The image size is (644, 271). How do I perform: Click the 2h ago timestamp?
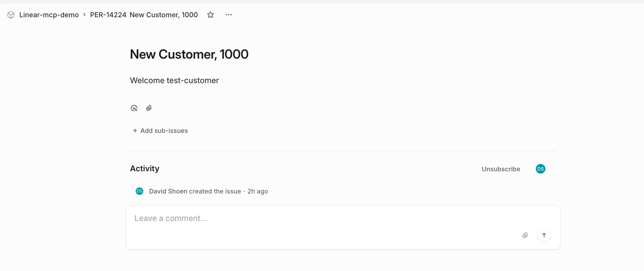[258, 191]
